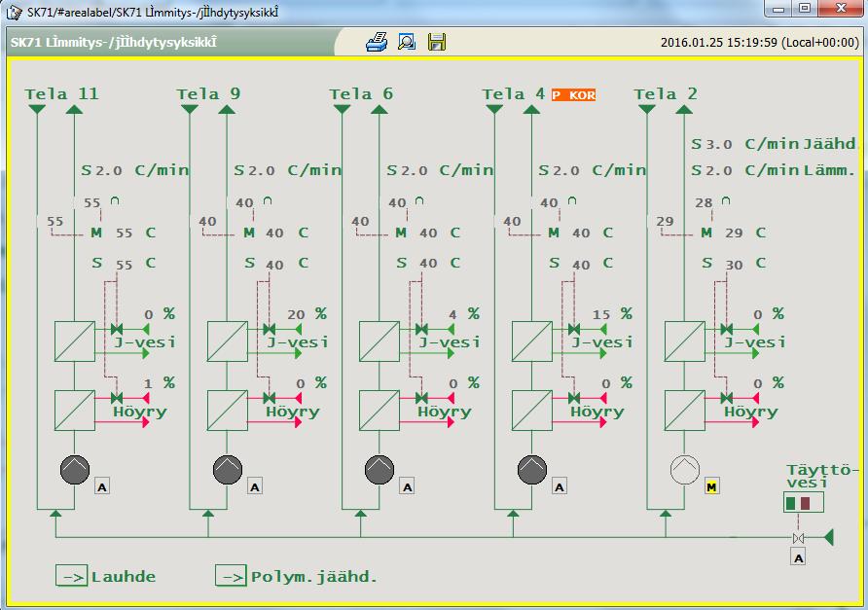
Task: Select Tela 4 Höyry heat exchanger
Action: point(532,411)
